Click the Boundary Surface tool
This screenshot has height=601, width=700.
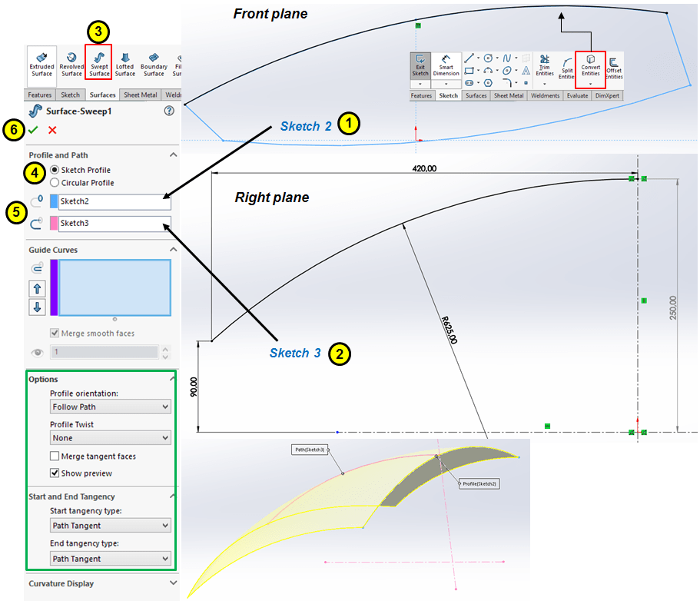[154, 61]
